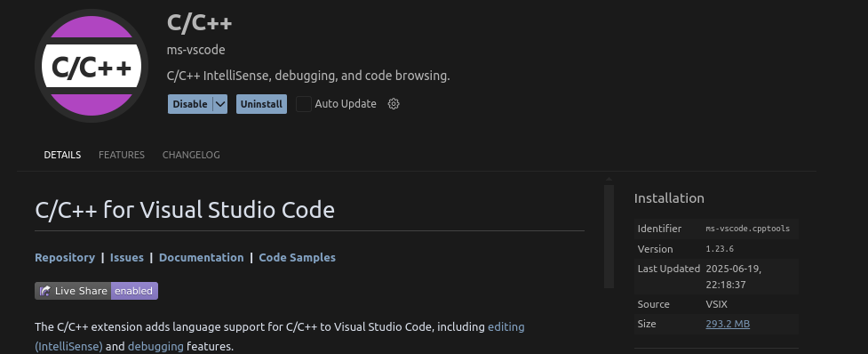This screenshot has width=868, height=354.
Task: Toggle the Auto Update checkbox
Action: (x=303, y=103)
